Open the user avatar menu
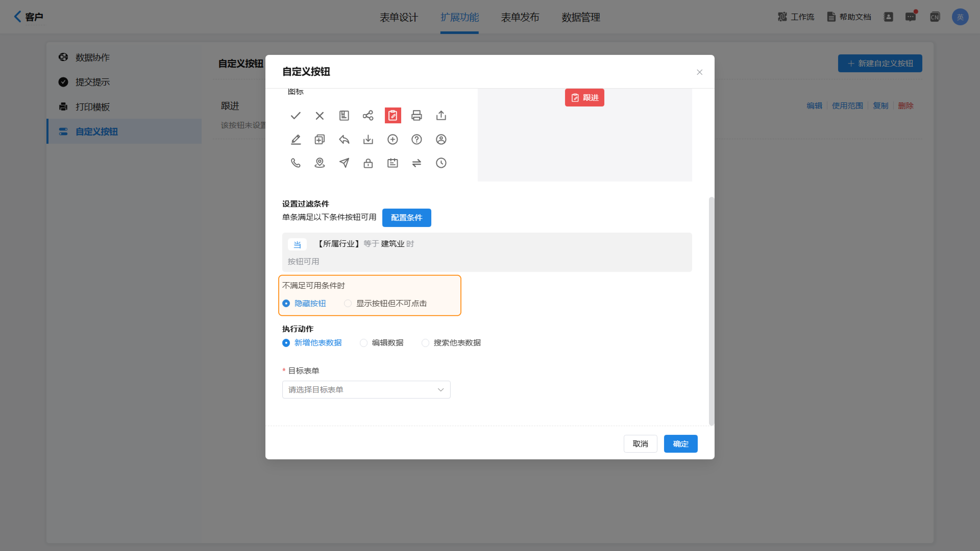The height and width of the screenshot is (551, 980). pos(960,17)
